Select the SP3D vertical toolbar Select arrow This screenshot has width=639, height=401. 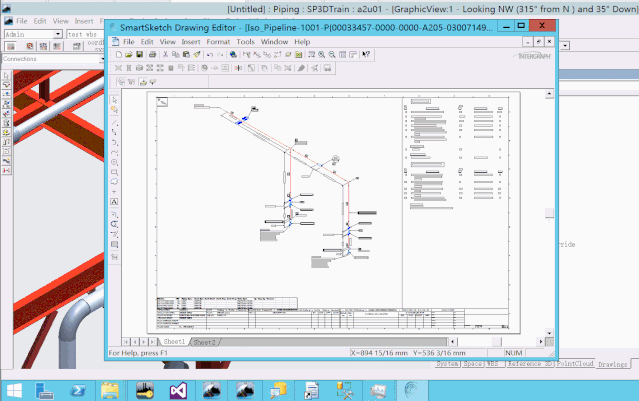(x=6, y=75)
